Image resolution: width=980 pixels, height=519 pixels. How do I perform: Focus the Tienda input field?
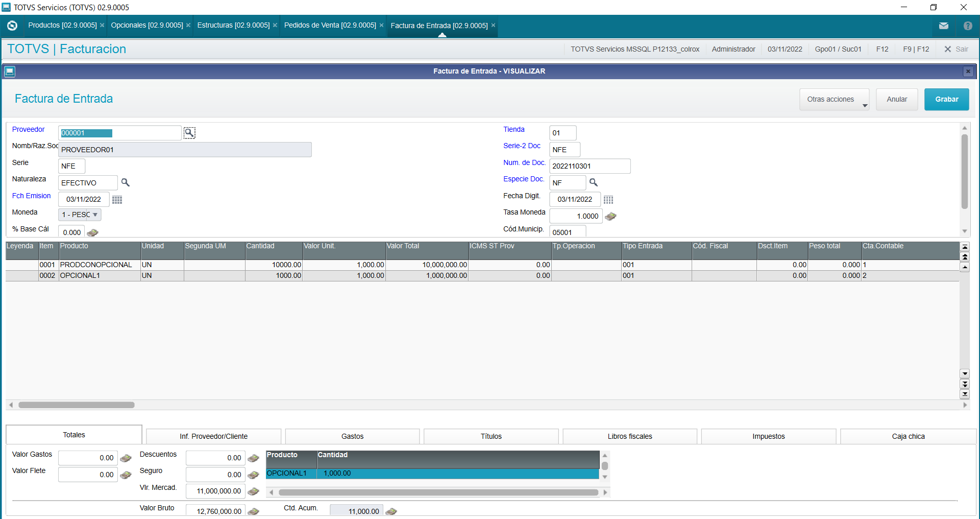pyautogui.click(x=563, y=133)
